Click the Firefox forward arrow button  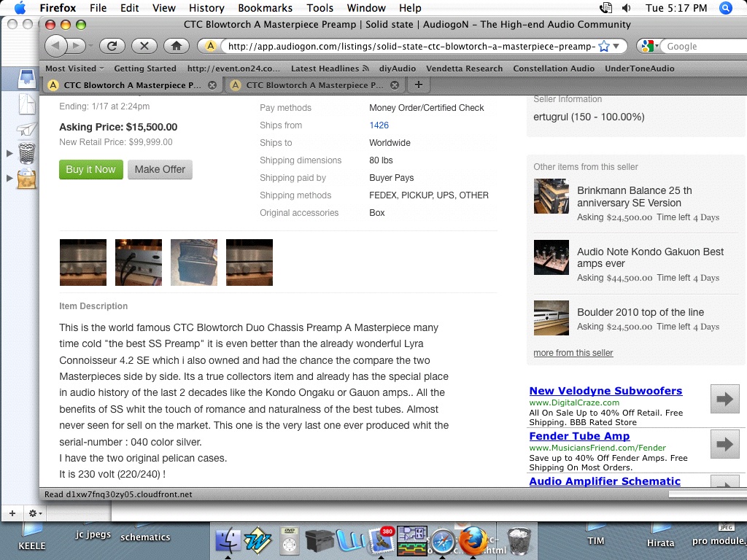pyautogui.click(x=75, y=46)
